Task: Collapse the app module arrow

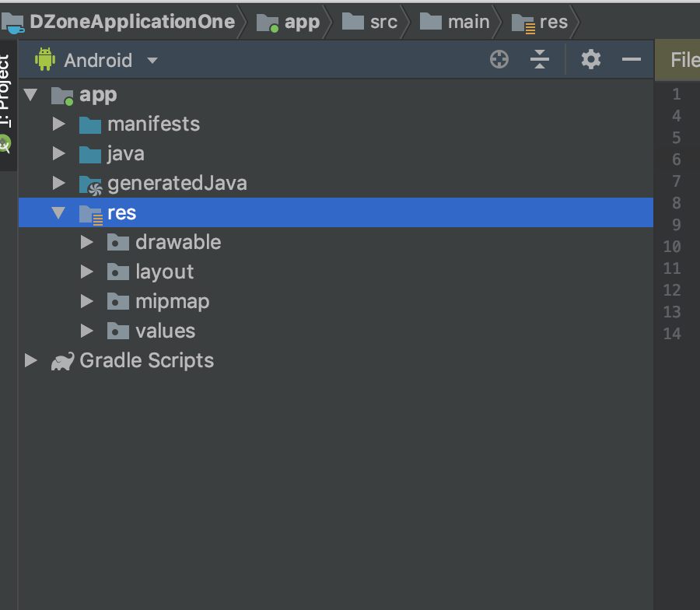Action: (x=30, y=95)
